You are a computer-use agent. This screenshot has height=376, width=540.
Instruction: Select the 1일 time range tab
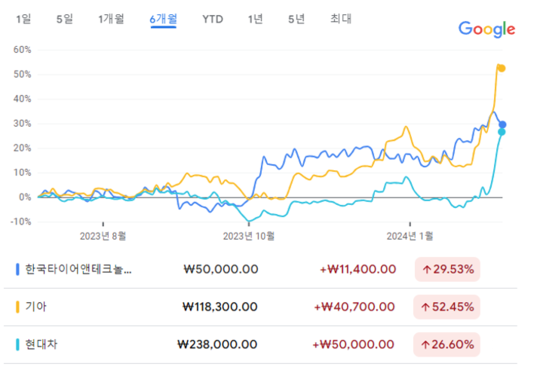click(24, 19)
